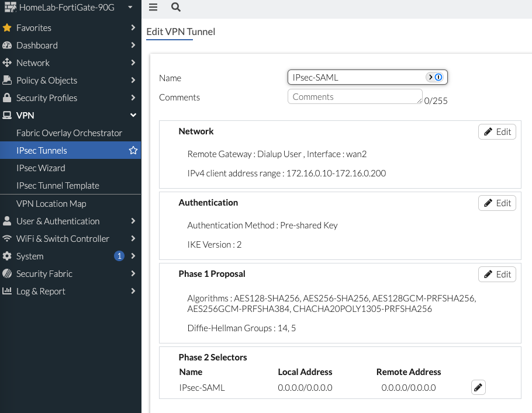Click the hamburger menu icon
This screenshot has width=532, height=413.
click(x=153, y=8)
